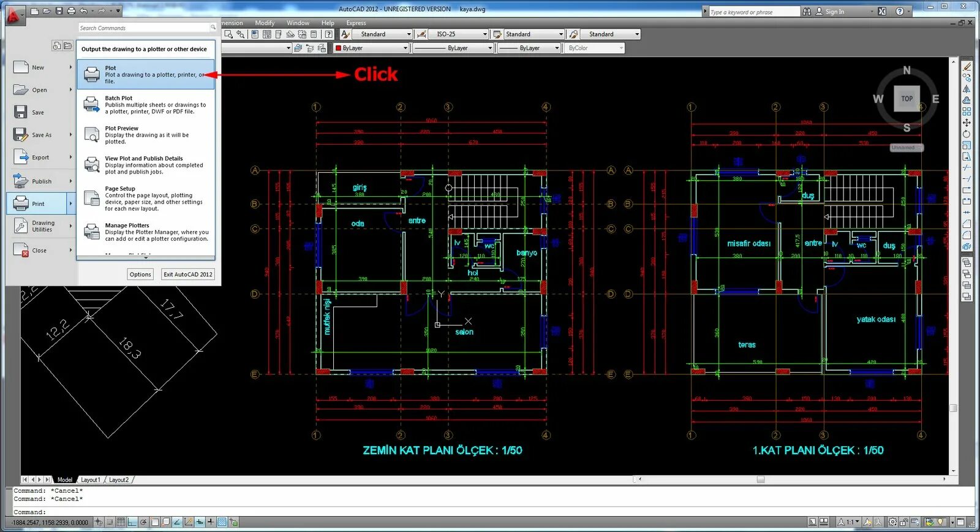
Task: Click the keyword or phrase search field
Action: click(754, 12)
